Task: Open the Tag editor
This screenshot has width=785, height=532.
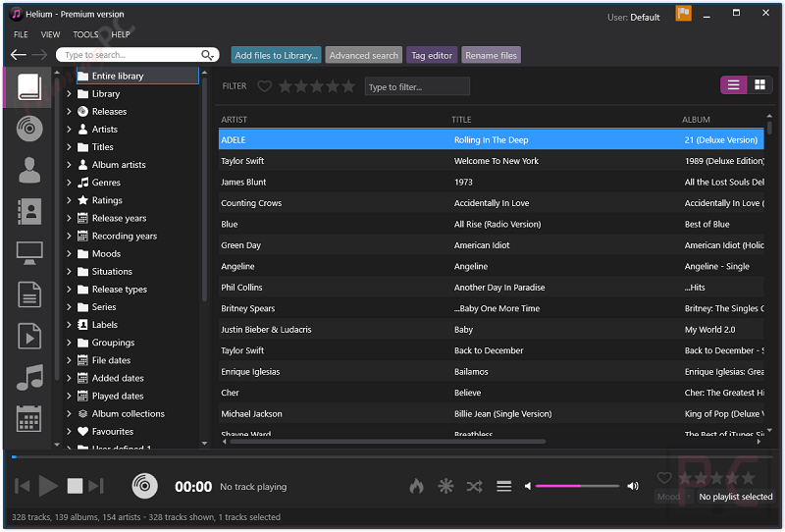Action: [x=432, y=55]
